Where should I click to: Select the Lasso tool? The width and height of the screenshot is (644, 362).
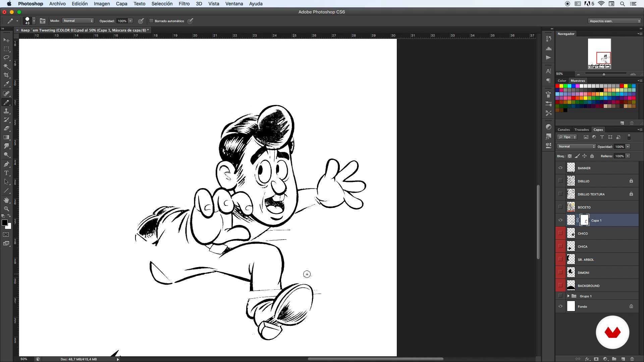pos(6,58)
